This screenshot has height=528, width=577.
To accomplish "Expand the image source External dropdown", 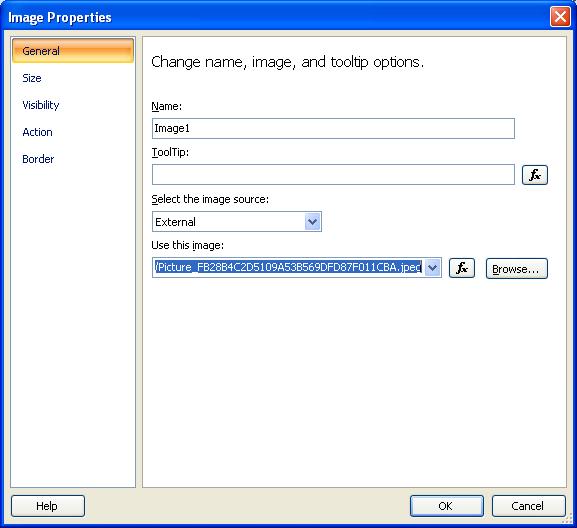I will (312, 222).
